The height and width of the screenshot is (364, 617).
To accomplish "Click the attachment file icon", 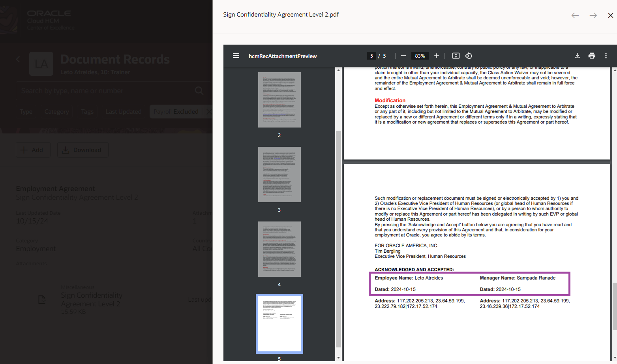I will (x=42, y=300).
